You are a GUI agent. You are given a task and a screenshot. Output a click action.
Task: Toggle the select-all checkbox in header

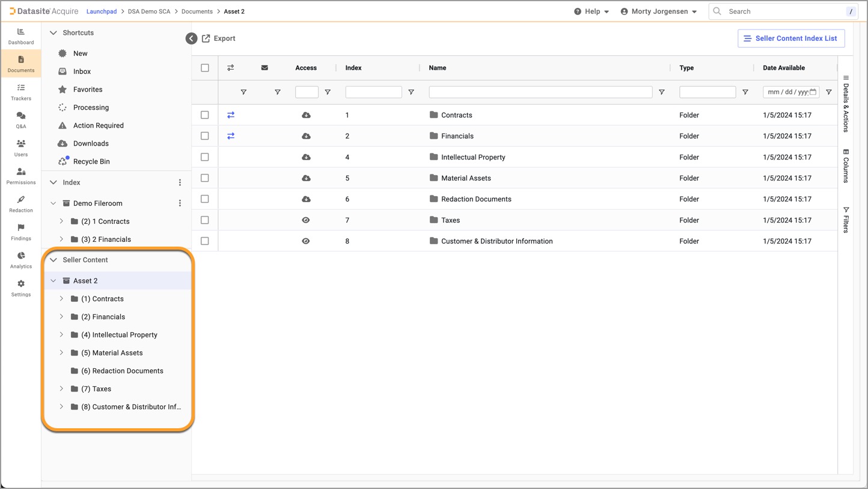coord(205,68)
